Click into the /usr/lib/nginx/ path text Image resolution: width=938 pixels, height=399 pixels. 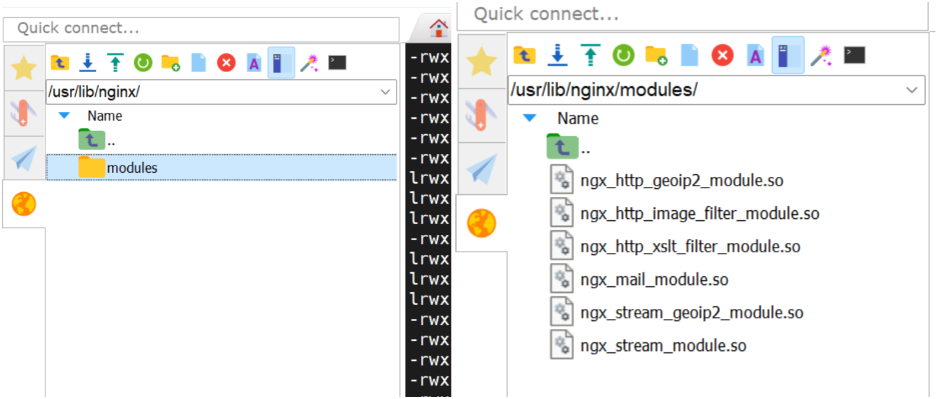[x=93, y=93]
